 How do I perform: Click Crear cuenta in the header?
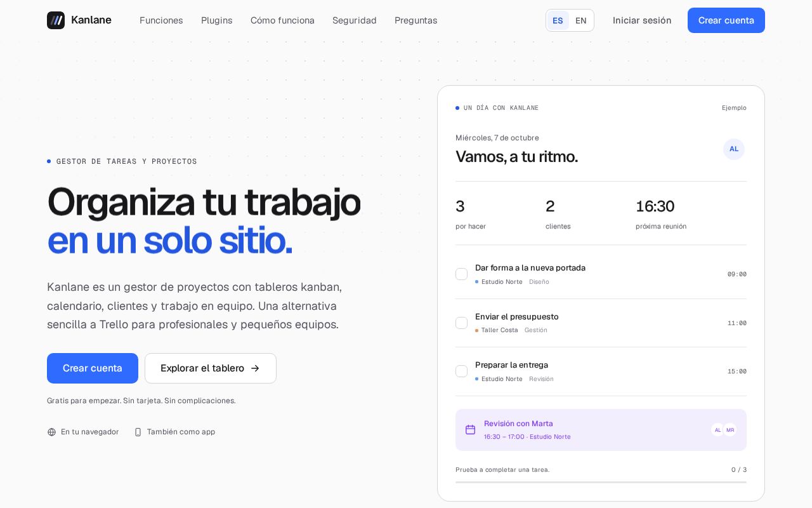pyautogui.click(x=726, y=20)
